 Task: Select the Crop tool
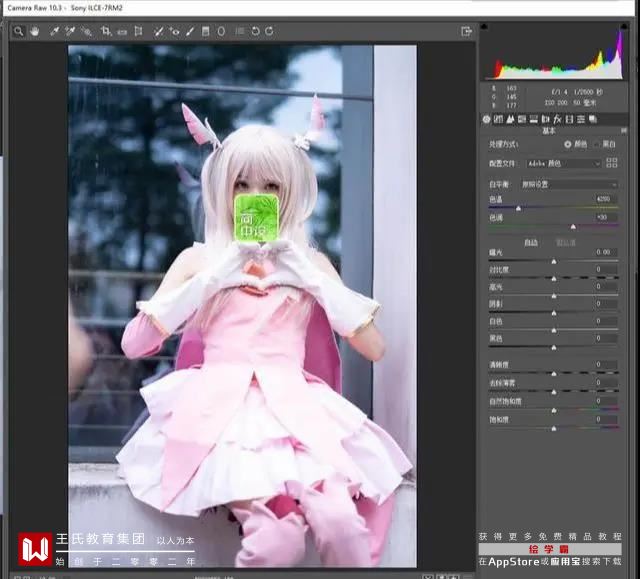point(106,31)
